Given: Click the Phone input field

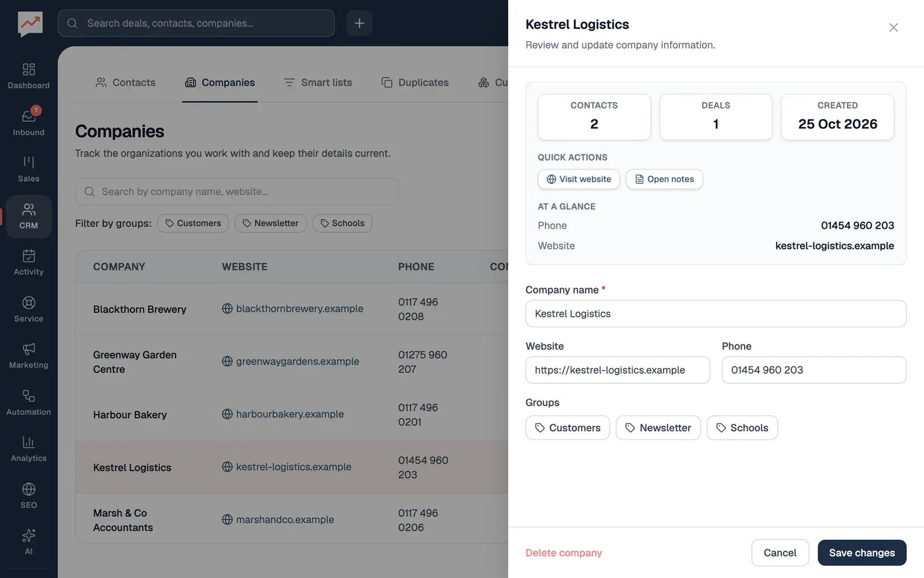Looking at the screenshot, I should 814,370.
